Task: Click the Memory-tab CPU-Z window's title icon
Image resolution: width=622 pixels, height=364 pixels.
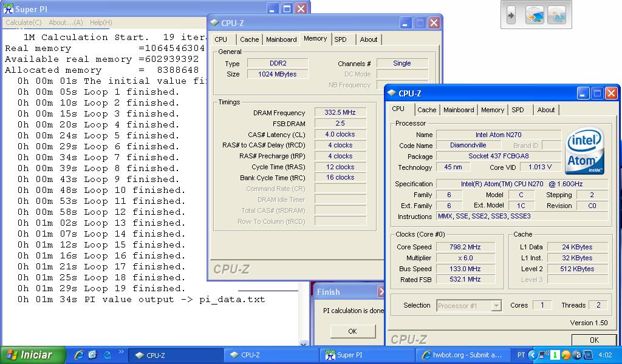Action: pyautogui.click(x=214, y=22)
